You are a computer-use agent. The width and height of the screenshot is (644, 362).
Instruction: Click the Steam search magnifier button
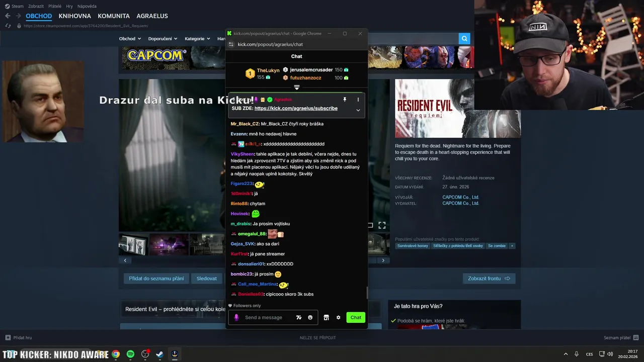coord(464,39)
